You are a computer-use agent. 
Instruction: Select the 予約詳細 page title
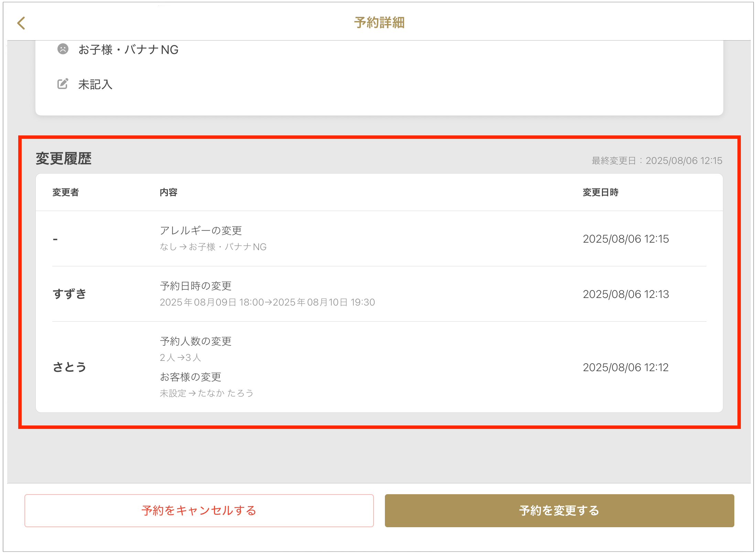point(379,23)
